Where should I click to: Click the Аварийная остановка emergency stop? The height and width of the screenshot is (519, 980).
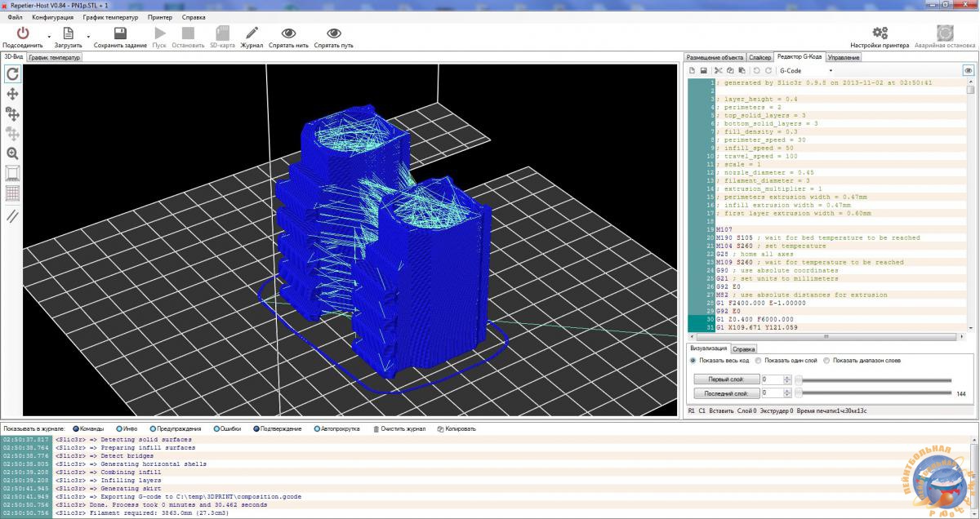point(945,33)
